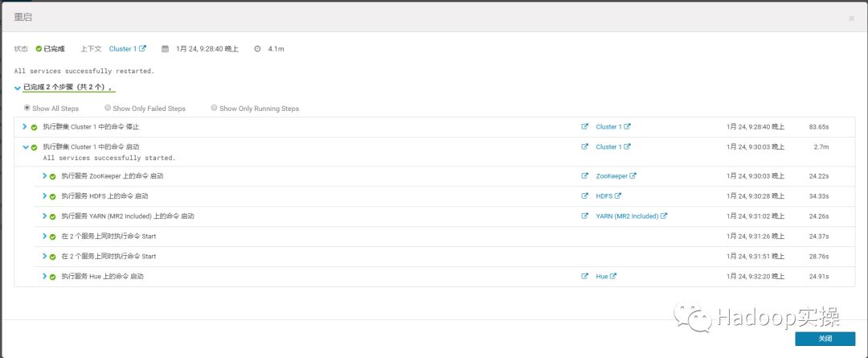Viewport: 868px width, 358px height.
Task: Expand the Cluster 1 停止 command row
Action: (24, 126)
